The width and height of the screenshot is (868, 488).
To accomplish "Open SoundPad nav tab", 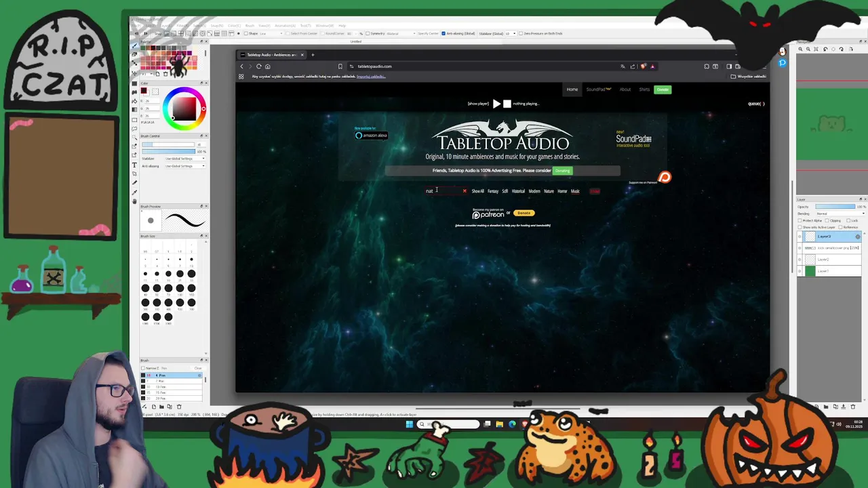I will [x=598, y=89].
